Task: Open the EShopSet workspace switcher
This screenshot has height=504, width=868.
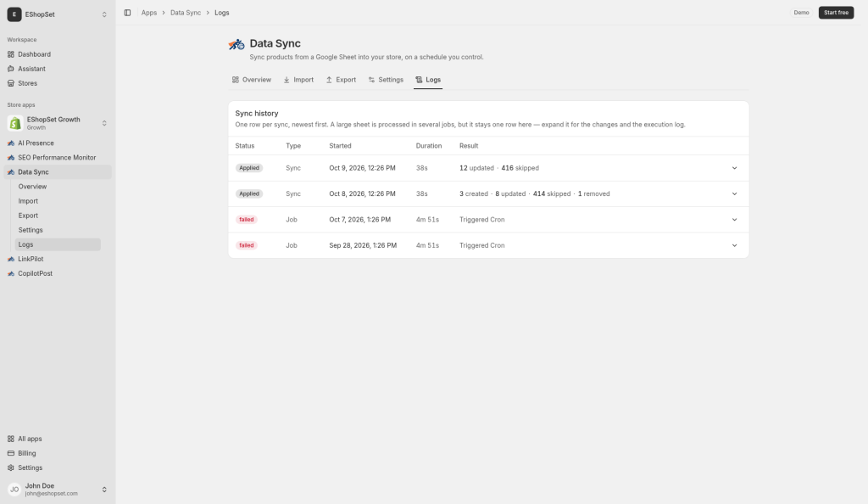Action: (x=104, y=14)
